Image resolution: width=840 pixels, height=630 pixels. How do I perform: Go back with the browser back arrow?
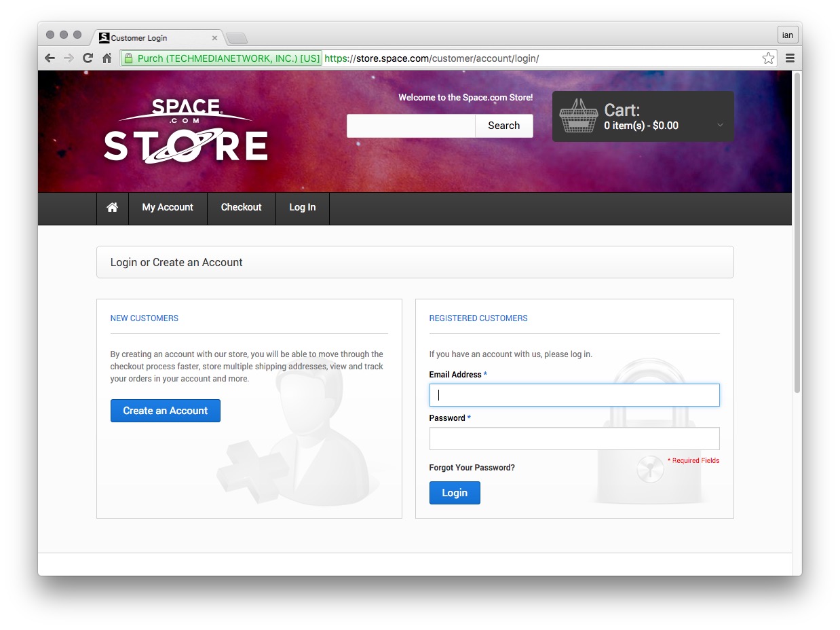tap(50, 58)
